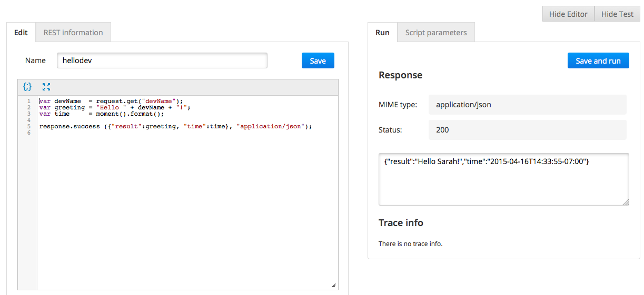Screen dimensions: 644x295
Task: Toggle the Hide Test button
Action: click(x=617, y=14)
